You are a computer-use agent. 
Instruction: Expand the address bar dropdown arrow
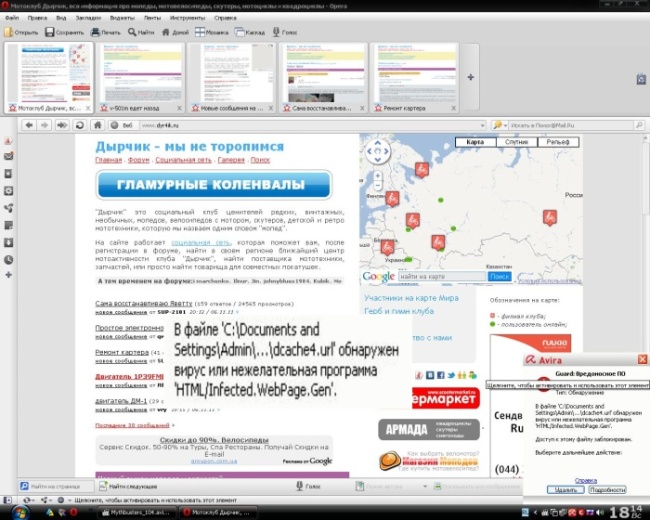(482, 125)
